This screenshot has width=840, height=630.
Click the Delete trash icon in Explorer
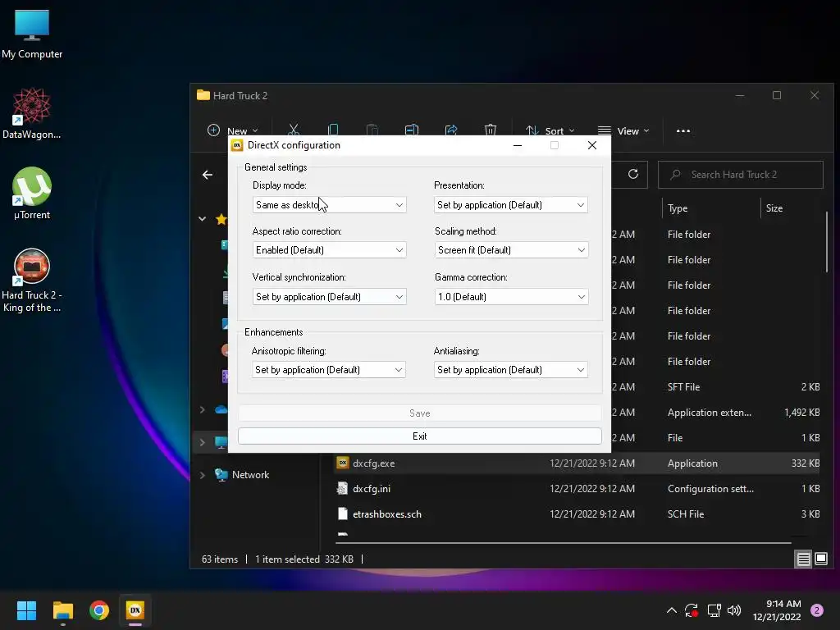491,130
